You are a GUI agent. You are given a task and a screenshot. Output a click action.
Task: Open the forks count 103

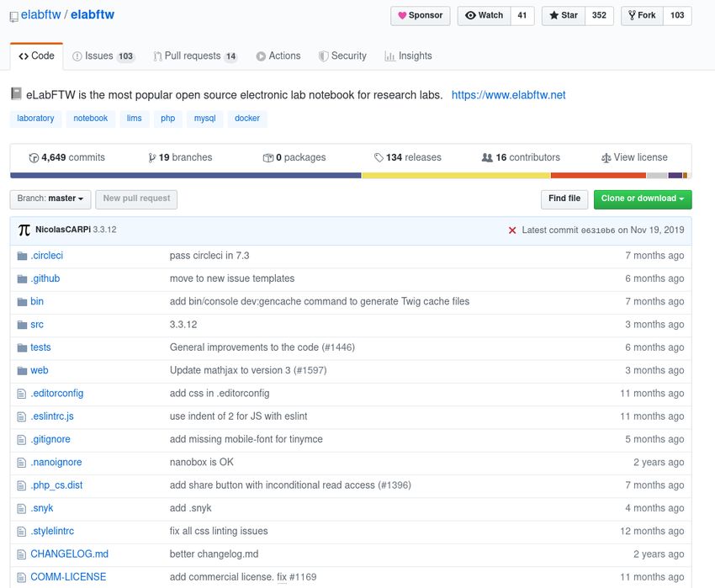[677, 15]
